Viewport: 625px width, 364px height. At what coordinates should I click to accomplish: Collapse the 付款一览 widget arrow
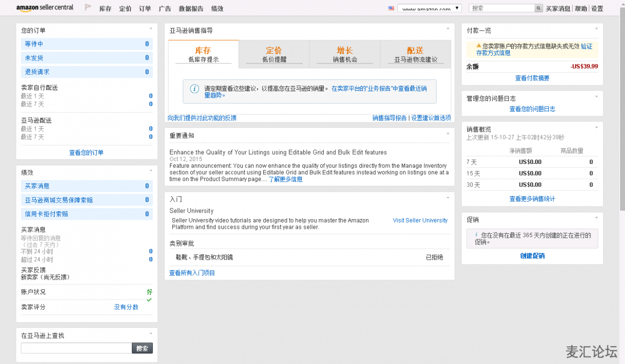tap(596, 29)
